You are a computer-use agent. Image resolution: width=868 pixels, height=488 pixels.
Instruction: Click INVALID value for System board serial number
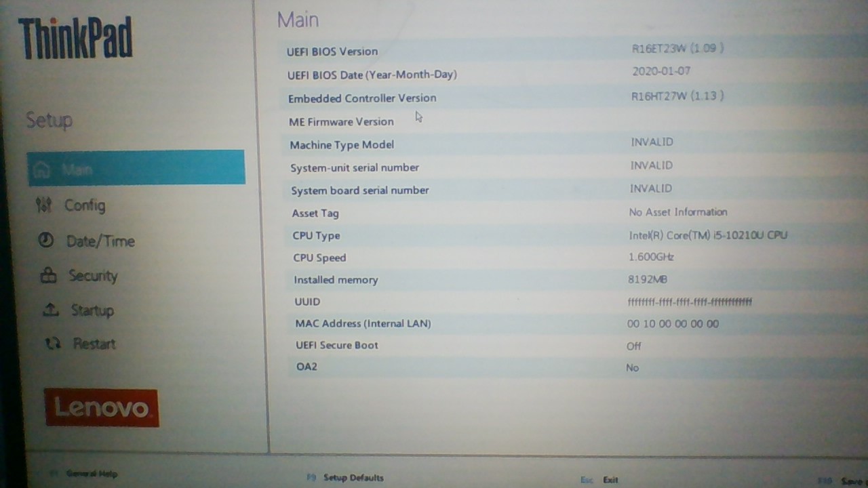651,188
